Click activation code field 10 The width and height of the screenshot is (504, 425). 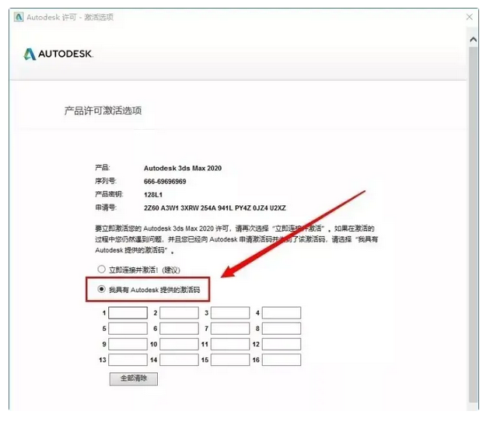(x=179, y=344)
